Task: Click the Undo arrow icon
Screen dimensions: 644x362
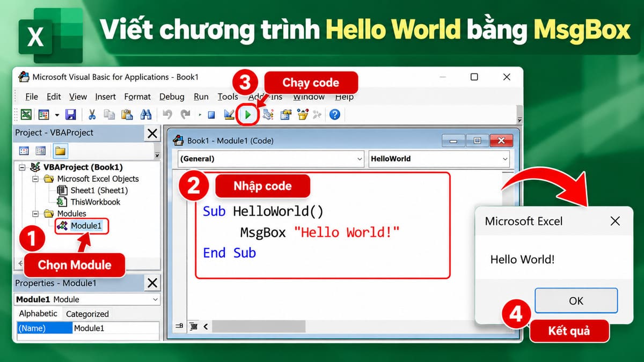Action: coord(167,114)
